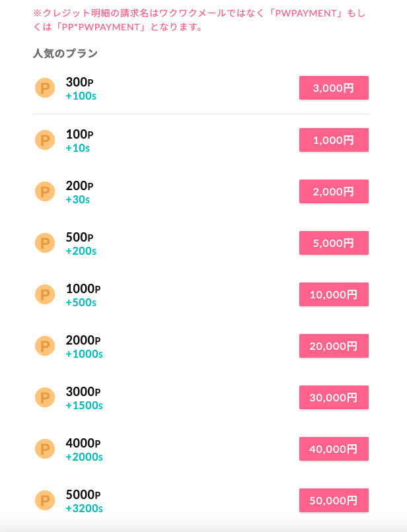Tap the coin icon next to 200P
Screen dimensions: 407x532
click(45, 191)
